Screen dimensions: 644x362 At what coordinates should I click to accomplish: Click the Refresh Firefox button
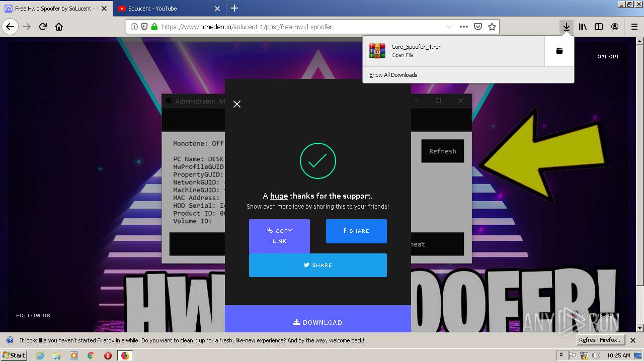[601, 340]
